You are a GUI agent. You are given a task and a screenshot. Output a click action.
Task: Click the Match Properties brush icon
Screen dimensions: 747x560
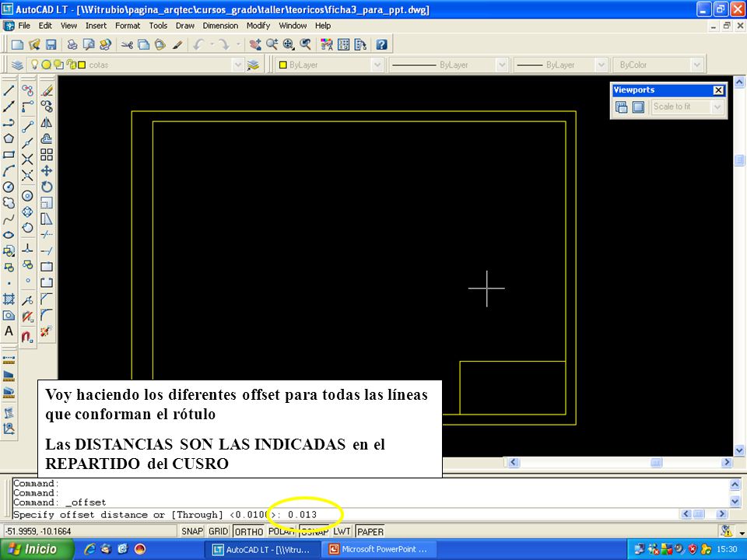coord(177,45)
